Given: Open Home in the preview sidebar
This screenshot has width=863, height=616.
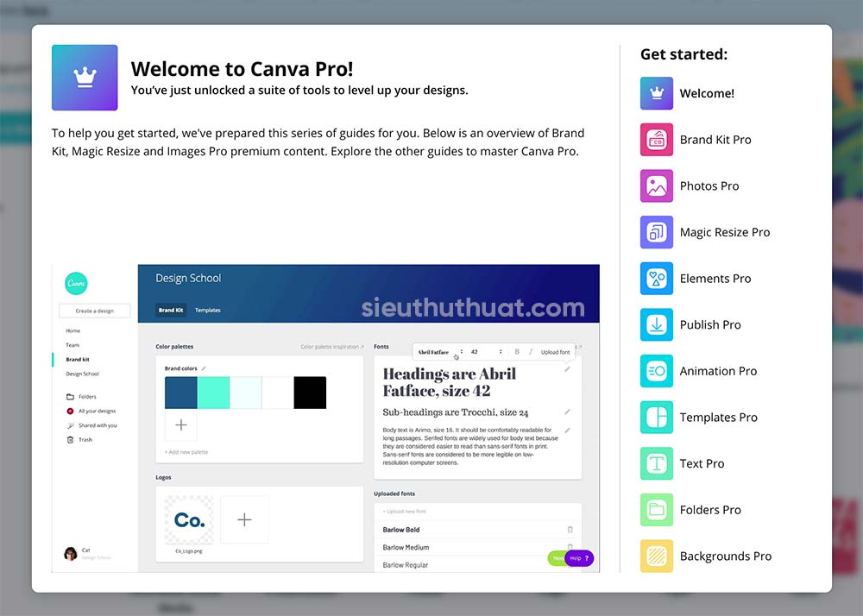Looking at the screenshot, I should click(73, 330).
